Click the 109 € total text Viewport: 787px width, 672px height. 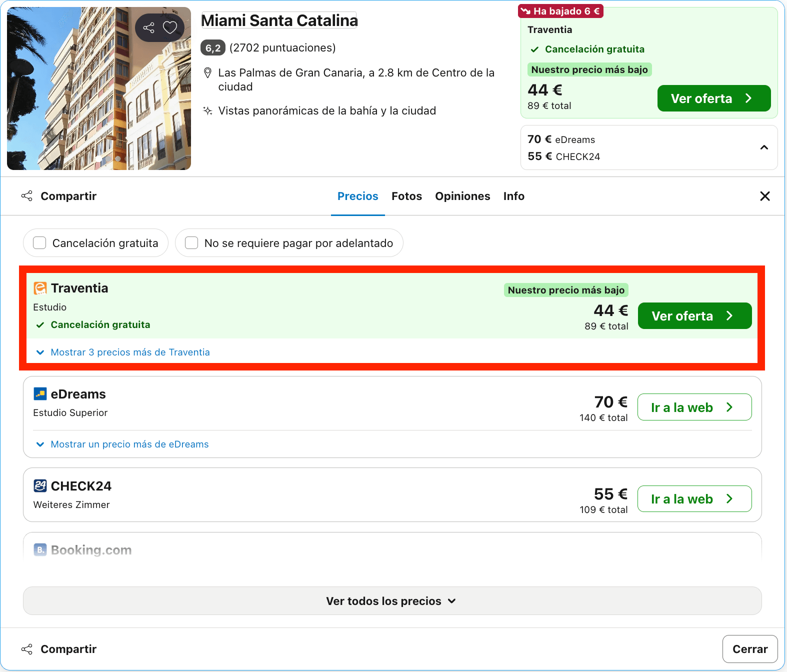603,510
